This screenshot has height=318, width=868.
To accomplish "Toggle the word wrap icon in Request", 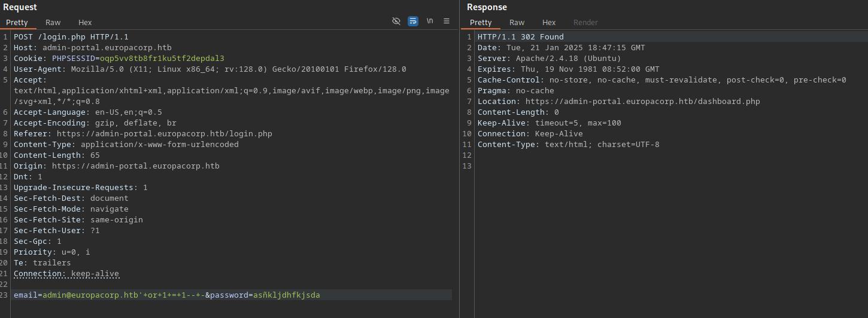I will pyautogui.click(x=413, y=21).
